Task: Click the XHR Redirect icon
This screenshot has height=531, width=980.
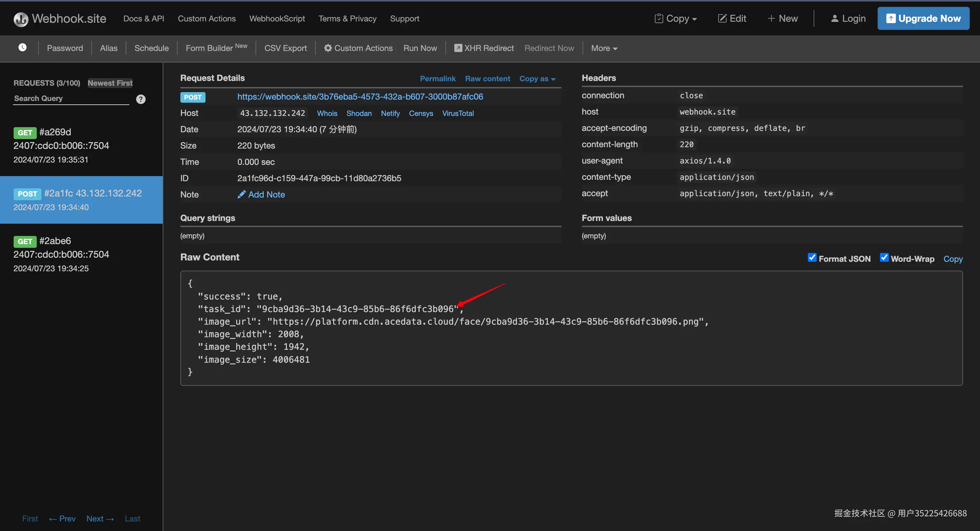Action: pos(458,48)
